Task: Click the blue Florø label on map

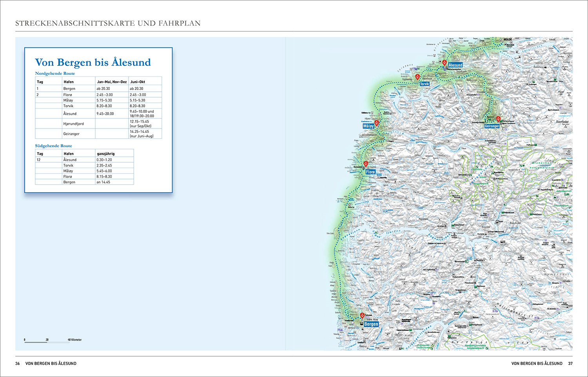Action: pyautogui.click(x=370, y=172)
